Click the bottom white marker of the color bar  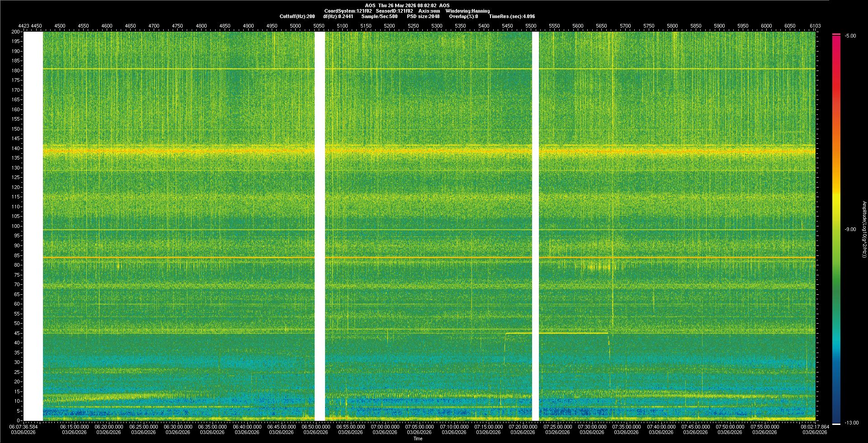(x=836, y=424)
